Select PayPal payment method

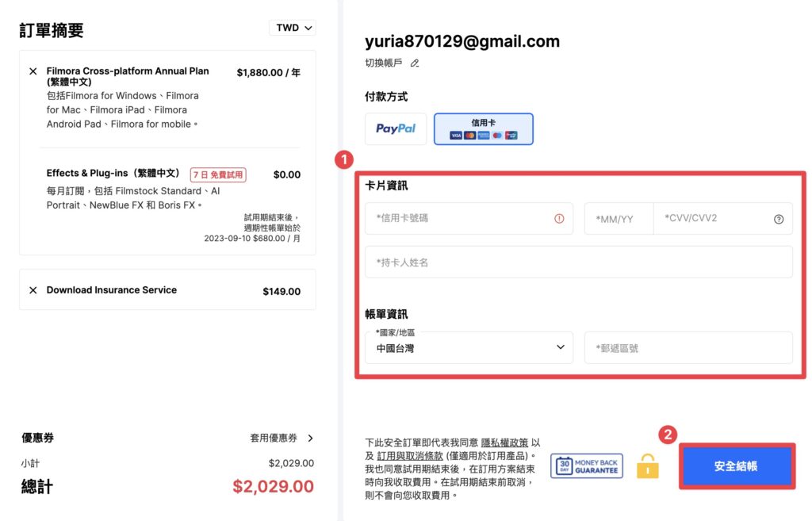396,129
